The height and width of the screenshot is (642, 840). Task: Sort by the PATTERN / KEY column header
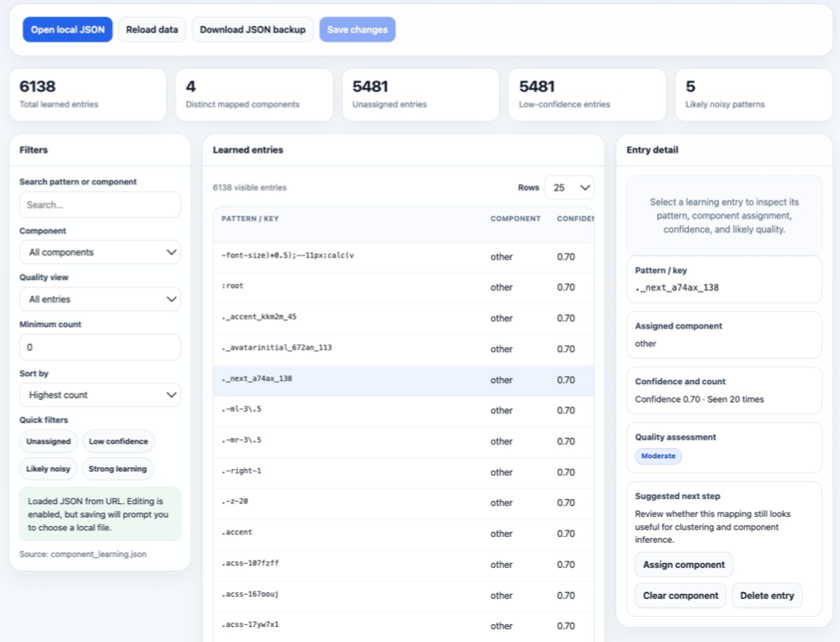point(250,218)
